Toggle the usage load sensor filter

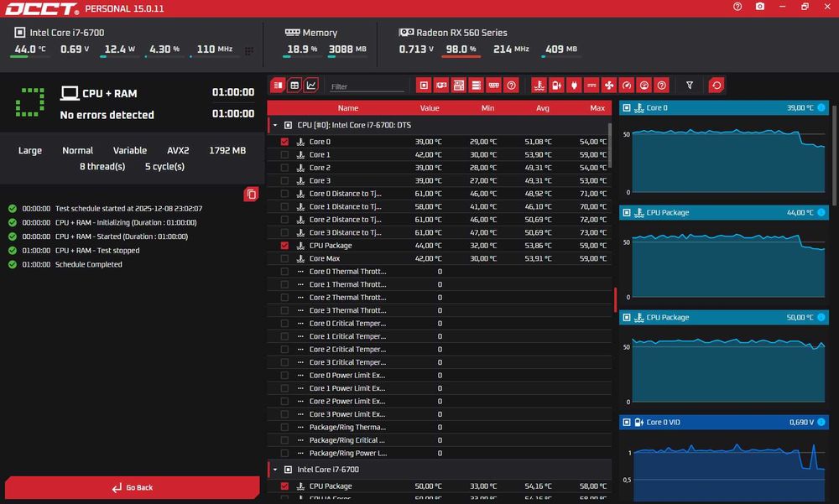click(644, 85)
